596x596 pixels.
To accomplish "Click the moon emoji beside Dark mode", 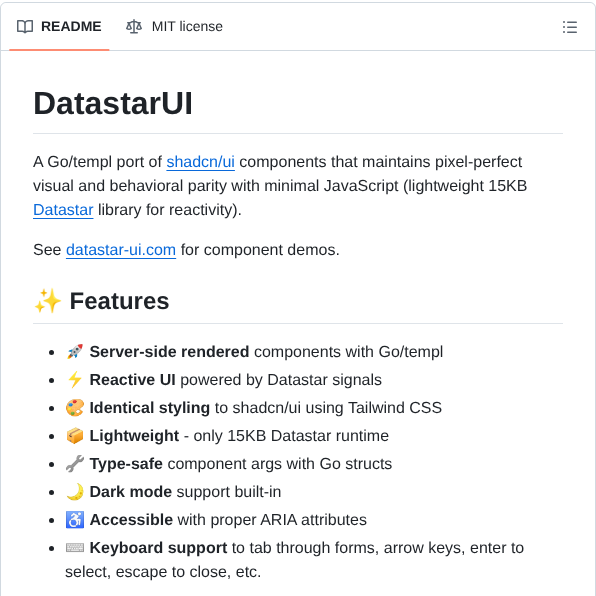I will click(75, 492).
